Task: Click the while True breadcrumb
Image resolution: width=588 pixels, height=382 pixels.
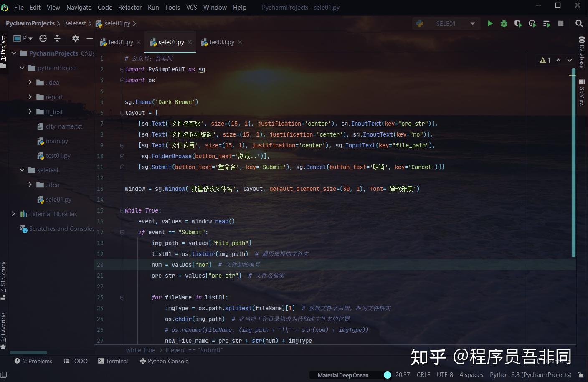Action: point(140,350)
